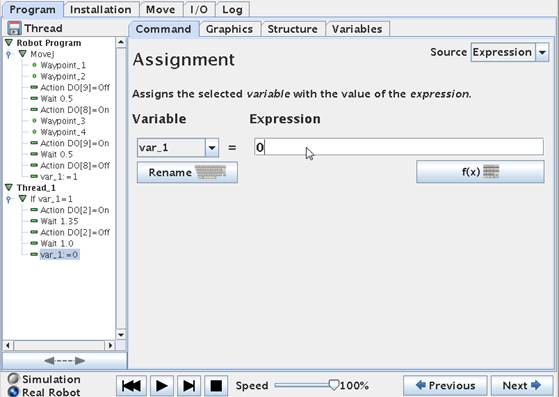Step forward with the step button

pyautogui.click(x=189, y=386)
